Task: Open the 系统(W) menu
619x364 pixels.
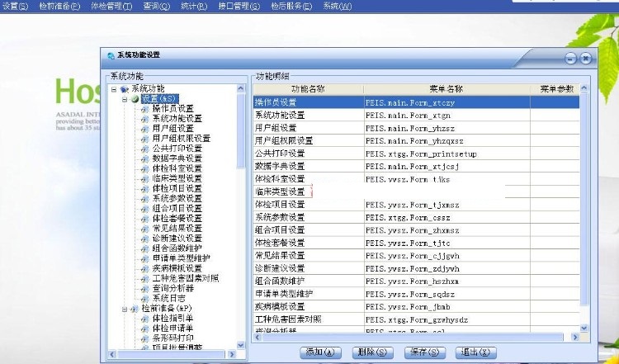Action: 337,7
